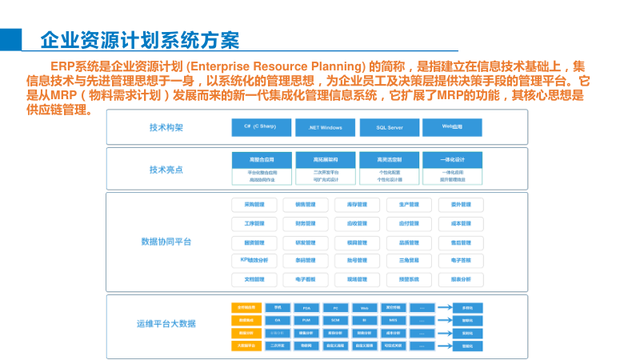Select the 技术亮点 section label
The height and width of the screenshot is (360, 640).
166,169
